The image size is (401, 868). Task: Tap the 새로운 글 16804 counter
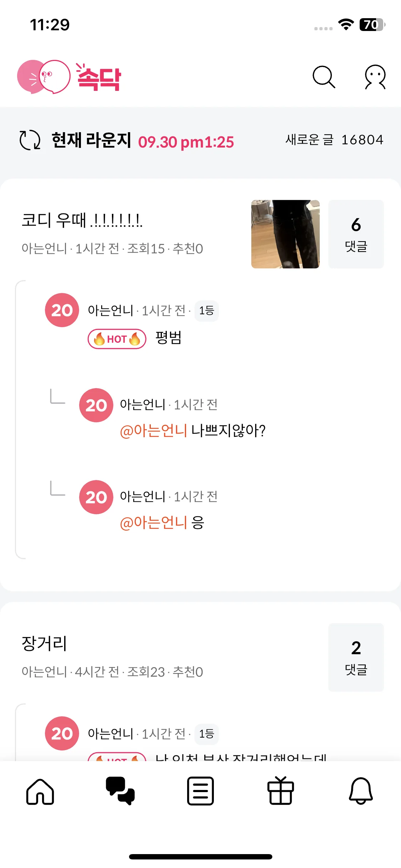click(334, 140)
